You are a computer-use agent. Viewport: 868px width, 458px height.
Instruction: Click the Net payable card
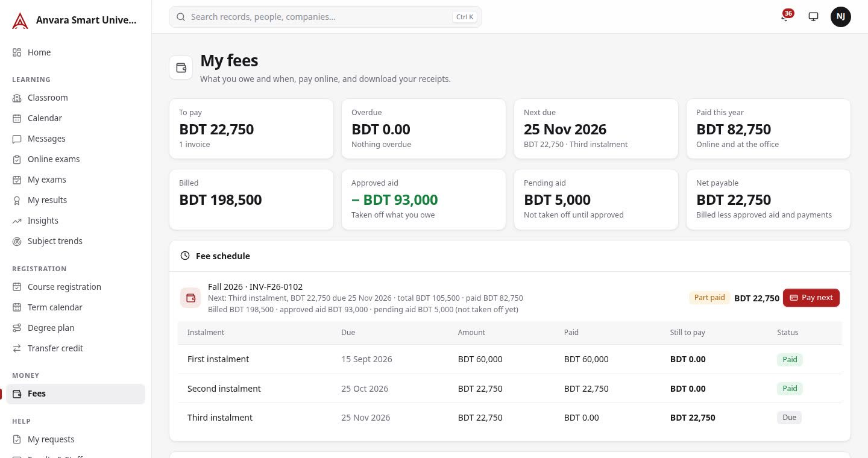[769, 199]
